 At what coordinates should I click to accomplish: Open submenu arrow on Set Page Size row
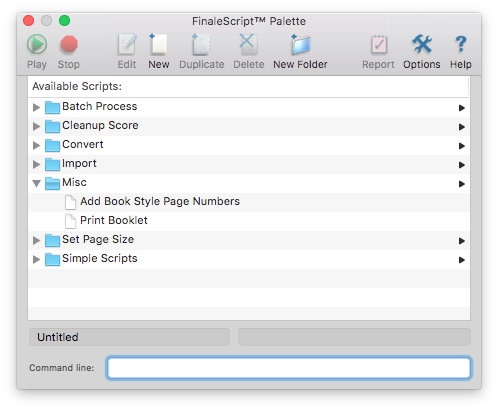(462, 241)
